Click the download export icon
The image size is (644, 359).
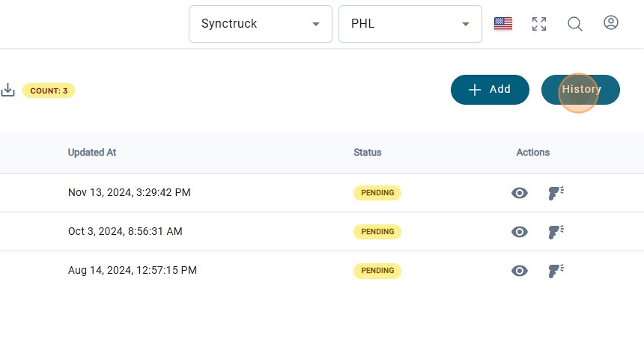click(7, 90)
